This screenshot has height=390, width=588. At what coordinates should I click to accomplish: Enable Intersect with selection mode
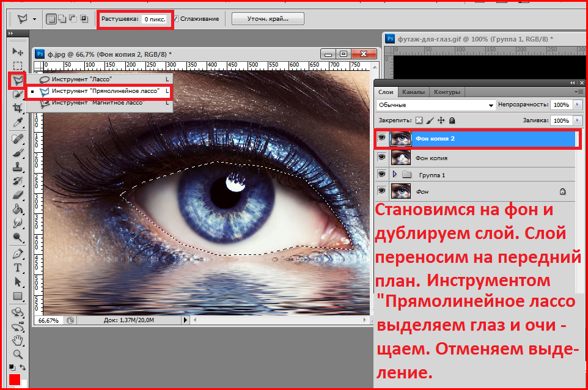84,19
